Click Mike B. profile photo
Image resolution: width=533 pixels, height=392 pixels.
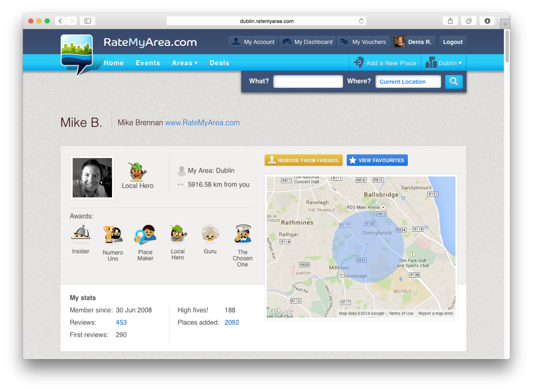pyautogui.click(x=92, y=178)
